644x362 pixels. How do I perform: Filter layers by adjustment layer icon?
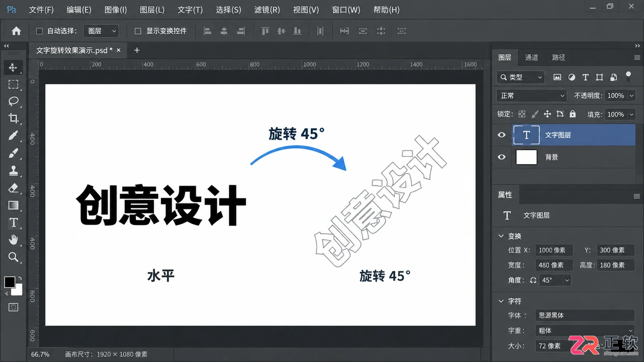pos(572,77)
